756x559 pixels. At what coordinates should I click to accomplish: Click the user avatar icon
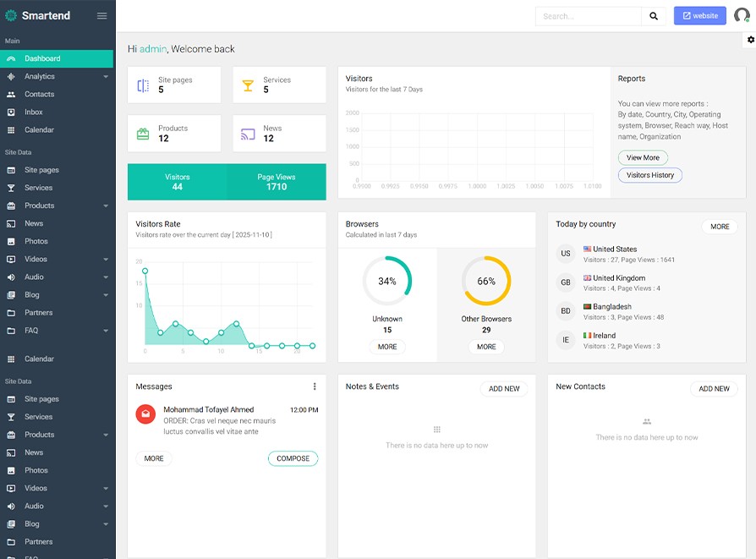point(742,16)
